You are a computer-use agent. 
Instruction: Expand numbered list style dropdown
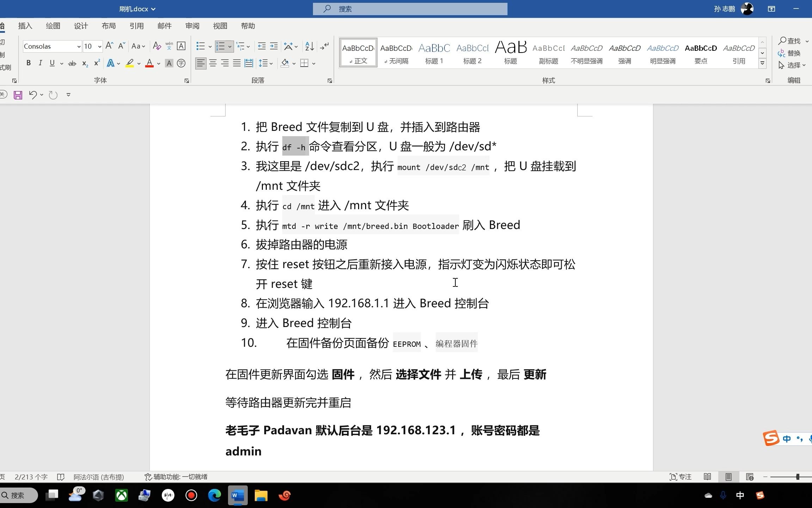[x=230, y=47]
